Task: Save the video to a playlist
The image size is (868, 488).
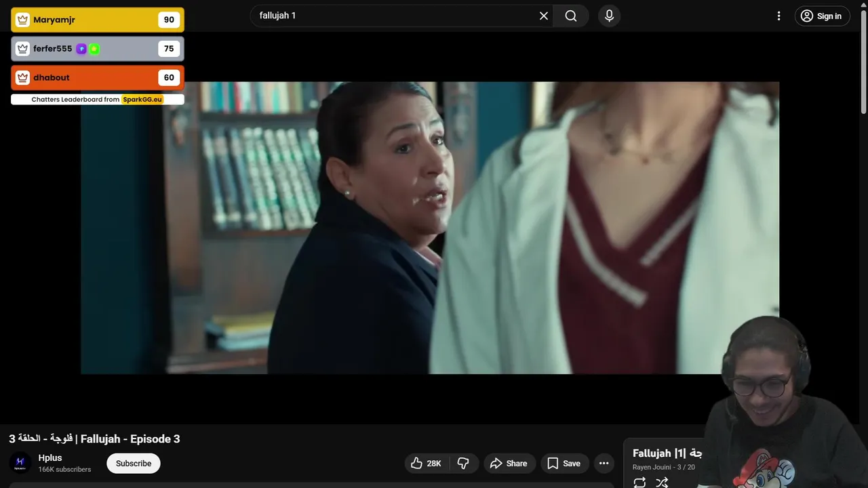Action: point(564,464)
